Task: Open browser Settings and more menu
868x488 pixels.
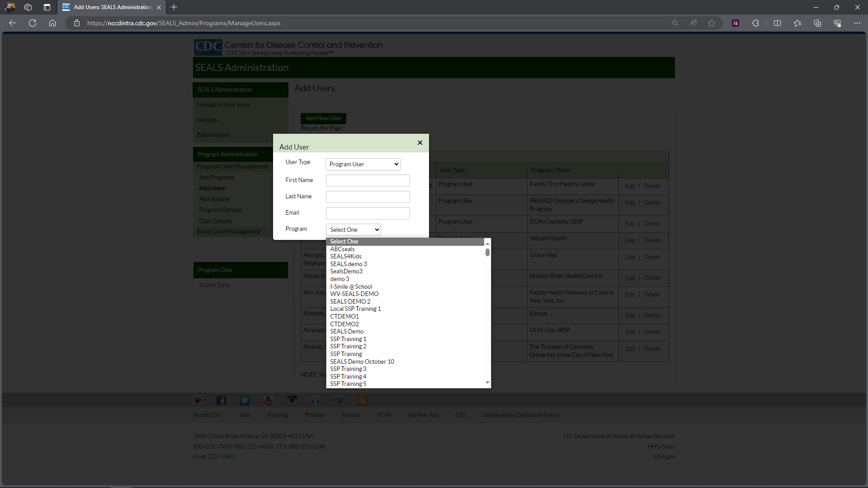Action: 857,23
